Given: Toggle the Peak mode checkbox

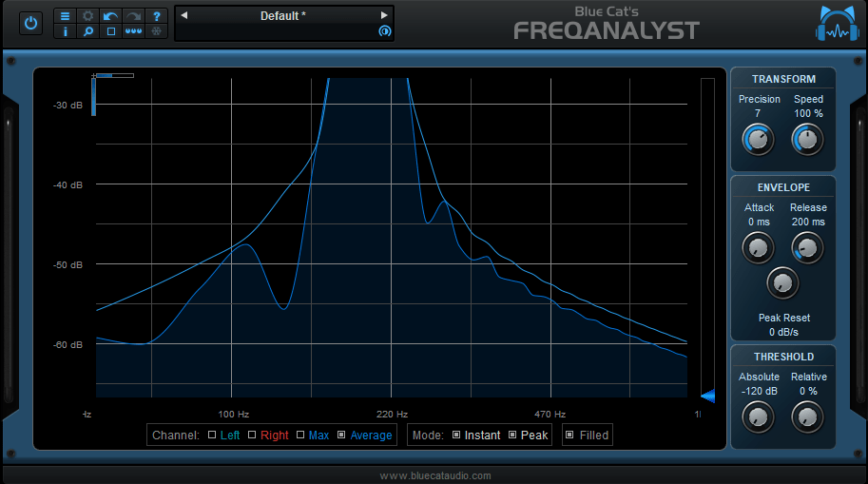Looking at the screenshot, I should click(x=512, y=435).
